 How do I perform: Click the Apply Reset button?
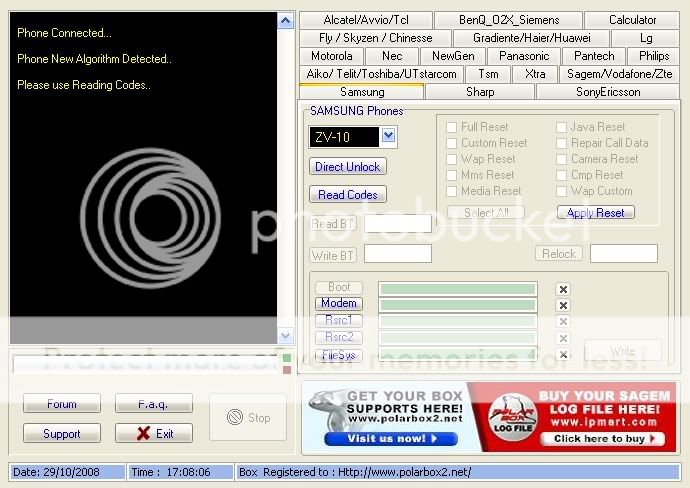pos(595,213)
